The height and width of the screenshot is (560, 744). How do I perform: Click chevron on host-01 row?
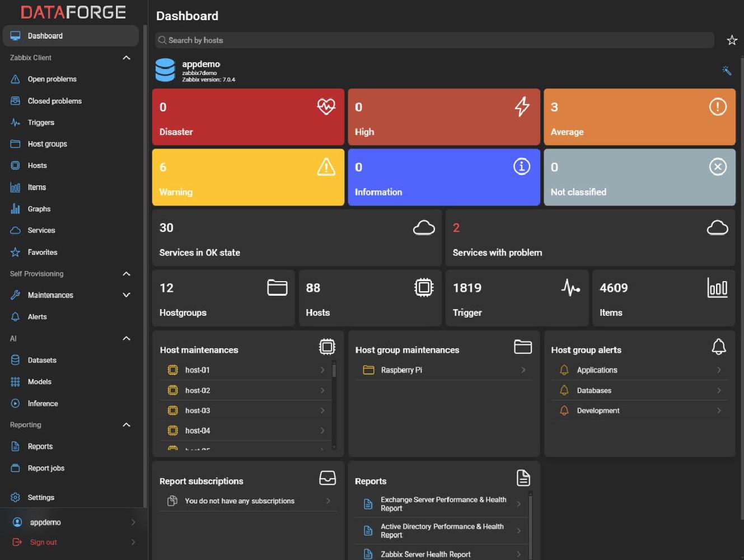click(x=322, y=370)
